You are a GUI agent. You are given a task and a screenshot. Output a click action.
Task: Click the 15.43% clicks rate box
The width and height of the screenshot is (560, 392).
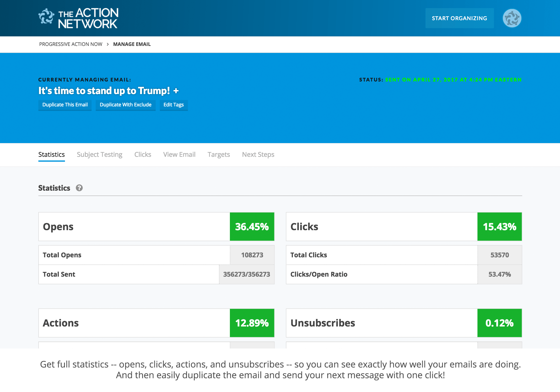click(x=500, y=227)
